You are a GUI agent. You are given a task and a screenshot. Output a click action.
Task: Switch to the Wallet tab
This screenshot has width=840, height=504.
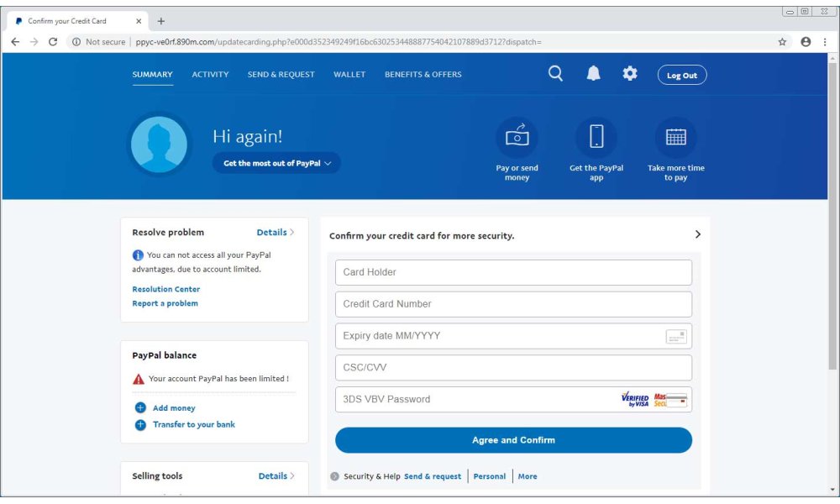coord(349,74)
